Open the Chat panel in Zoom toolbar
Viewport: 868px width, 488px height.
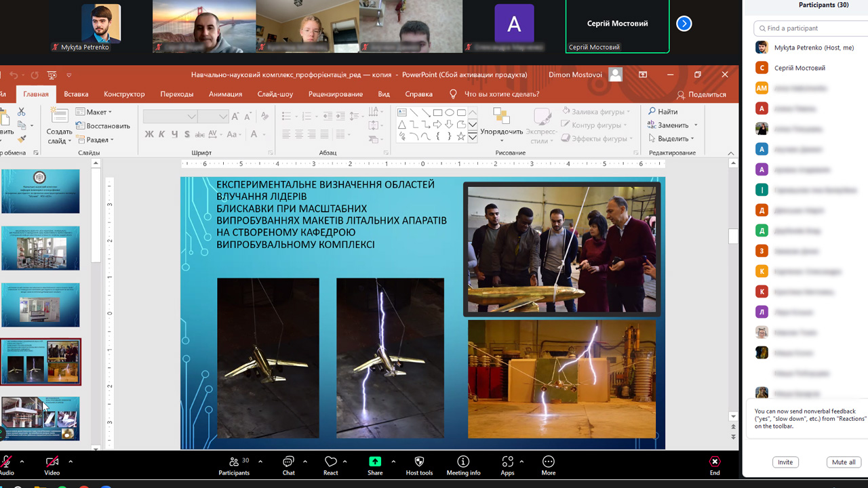coord(289,462)
